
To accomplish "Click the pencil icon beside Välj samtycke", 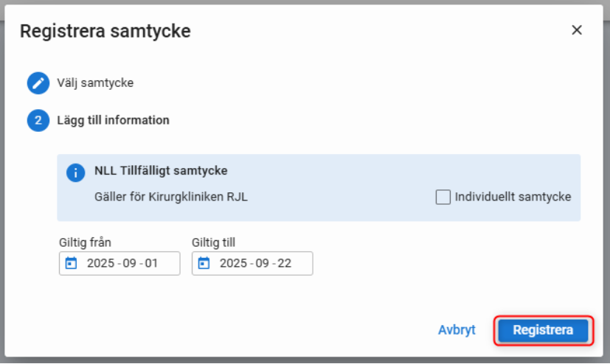I will pos(38,83).
